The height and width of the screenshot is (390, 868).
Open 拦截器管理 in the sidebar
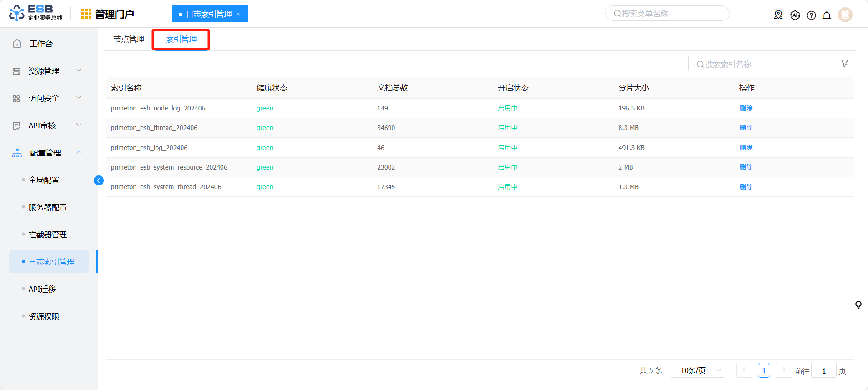point(48,235)
